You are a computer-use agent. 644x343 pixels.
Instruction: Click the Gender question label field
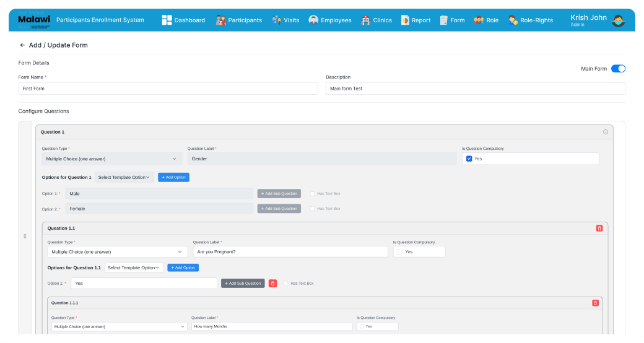click(322, 158)
